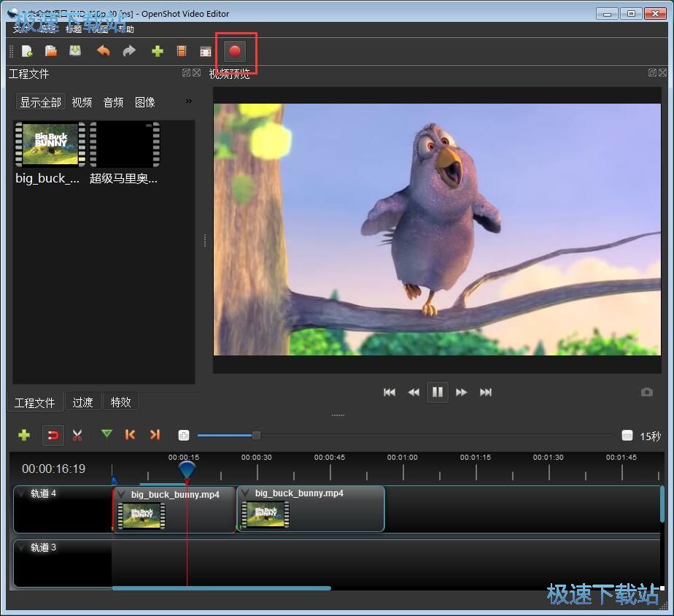Toggle the Fullscreen toolbar icon
This screenshot has height=616, width=674.
(x=206, y=52)
